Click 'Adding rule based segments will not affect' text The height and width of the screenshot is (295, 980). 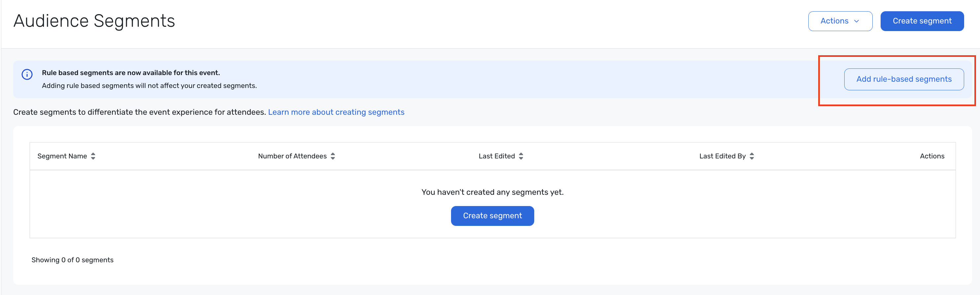pyautogui.click(x=149, y=86)
